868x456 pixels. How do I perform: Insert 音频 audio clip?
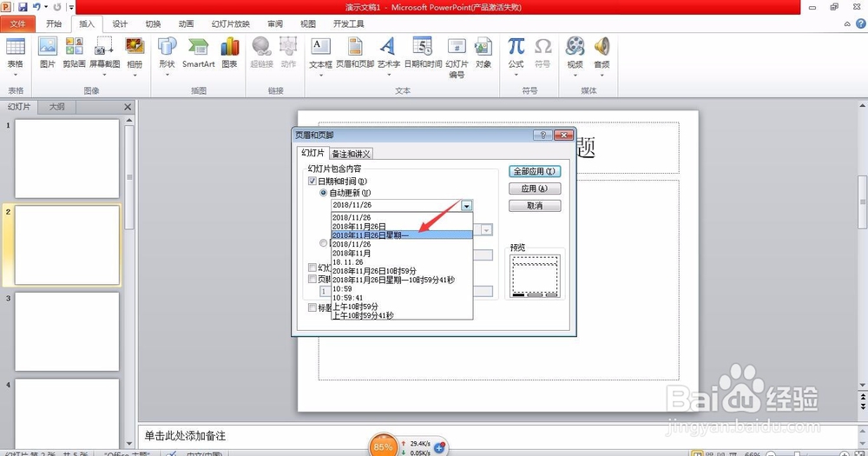coord(602,57)
